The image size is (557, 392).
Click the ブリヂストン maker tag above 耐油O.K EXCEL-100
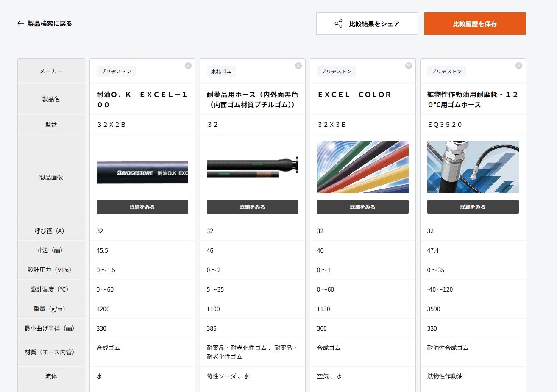click(116, 71)
